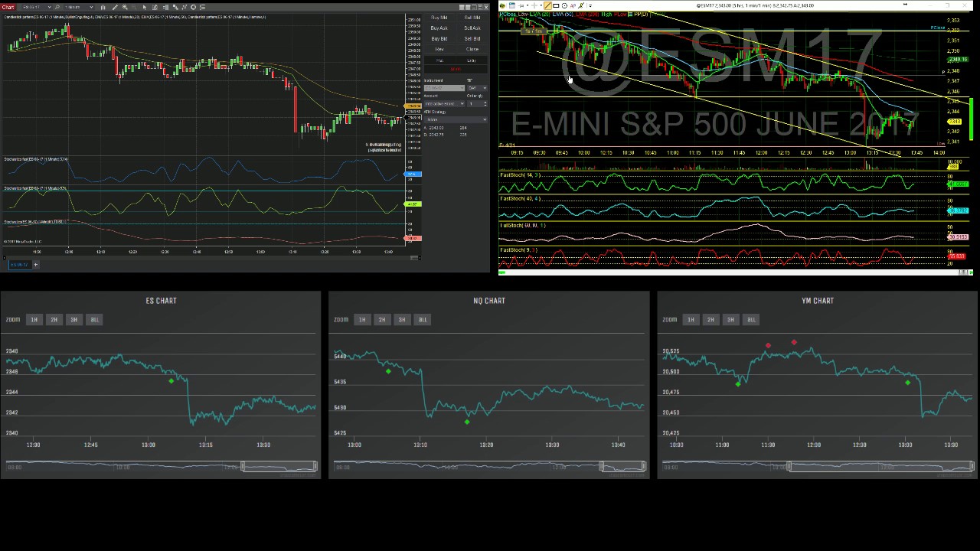This screenshot has width=980, height=551.
Task: Click the delete drawings icon in ESM17 toolbar
Action: click(580, 5)
